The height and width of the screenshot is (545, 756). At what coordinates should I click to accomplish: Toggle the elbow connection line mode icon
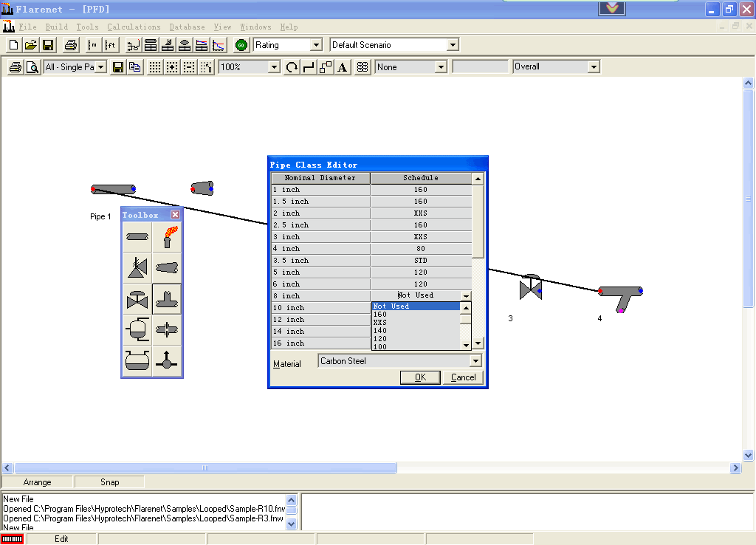pyautogui.click(x=309, y=67)
